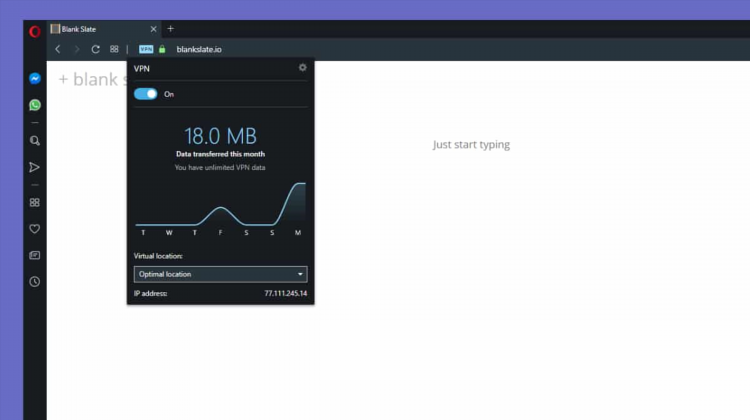This screenshot has width=750, height=420.
Task: Turn off the VPN toggle switch
Action: (x=145, y=94)
